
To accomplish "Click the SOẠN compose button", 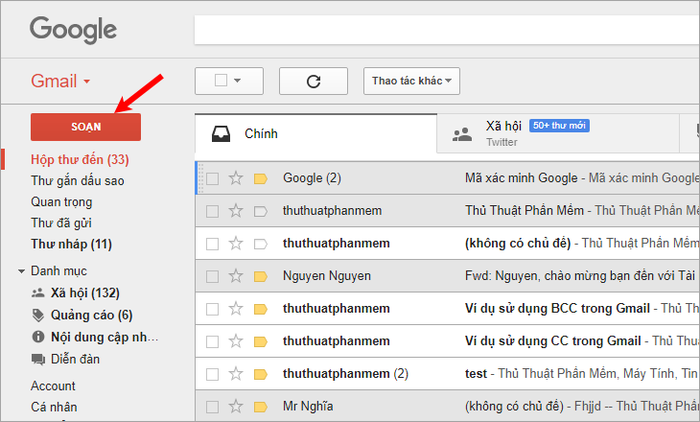I will 86,127.
